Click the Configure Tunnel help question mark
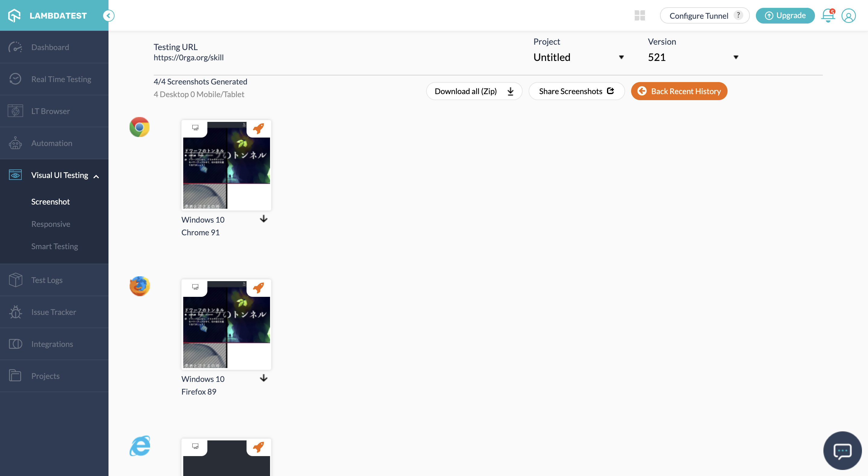 tap(738, 15)
